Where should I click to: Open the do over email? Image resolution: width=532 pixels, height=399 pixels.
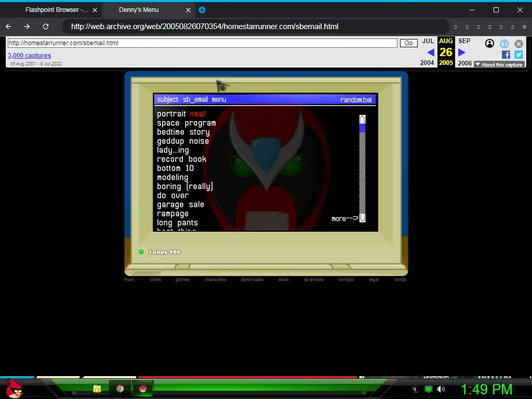click(x=172, y=195)
